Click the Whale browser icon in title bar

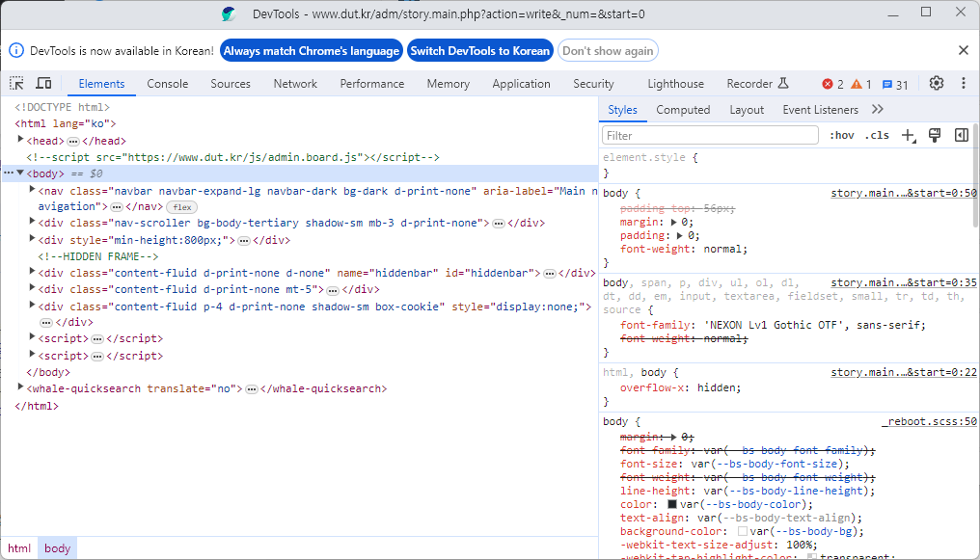(x=229, y=13)
